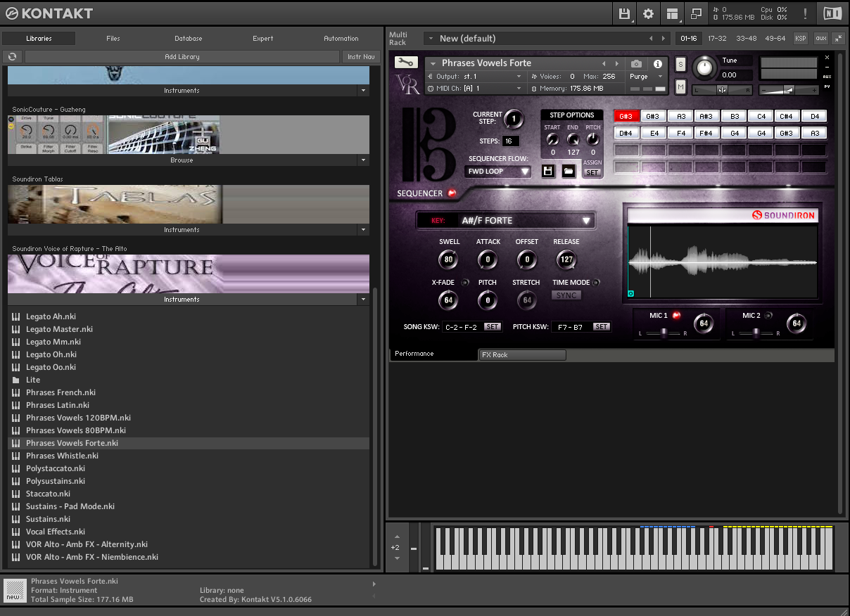Open the Purge dropdown menu
Image resolution: width=850 pixels, height=616 pixels.
646,76
